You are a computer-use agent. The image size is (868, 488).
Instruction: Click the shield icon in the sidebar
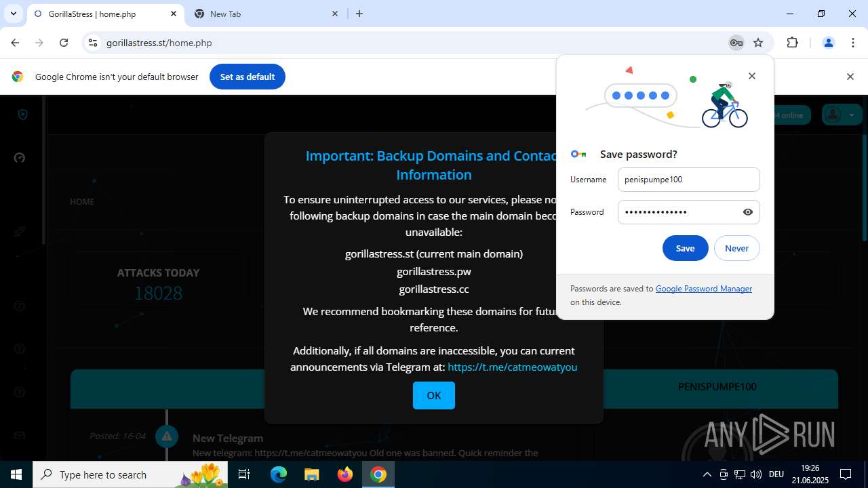22,115
